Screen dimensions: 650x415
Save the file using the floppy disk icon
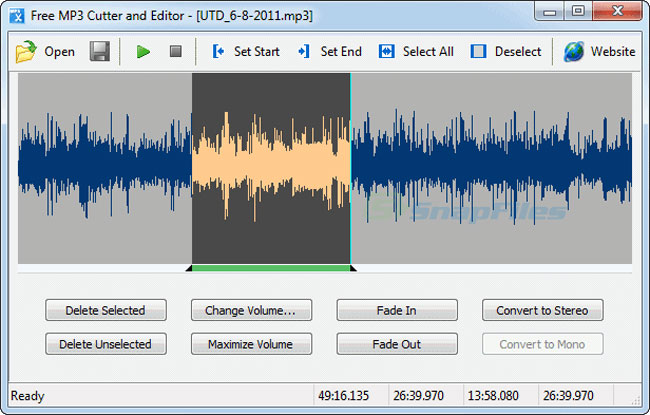[100, 51]
